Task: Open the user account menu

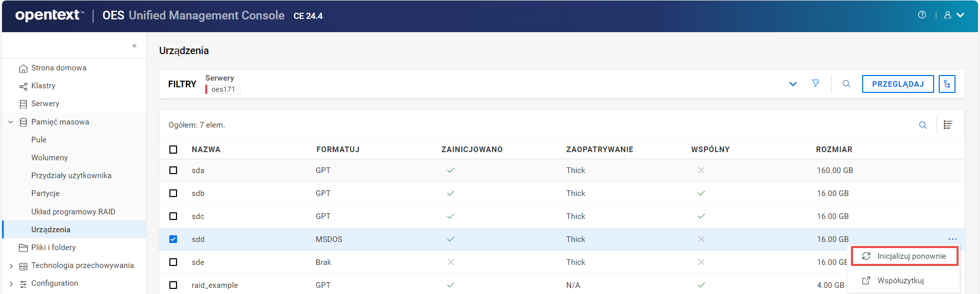Action: [953, 15]
